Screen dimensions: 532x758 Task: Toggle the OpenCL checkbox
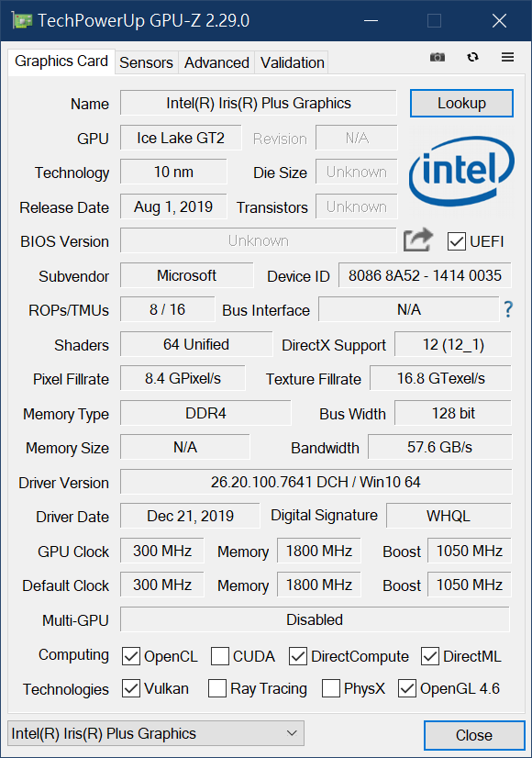[131, 656]
